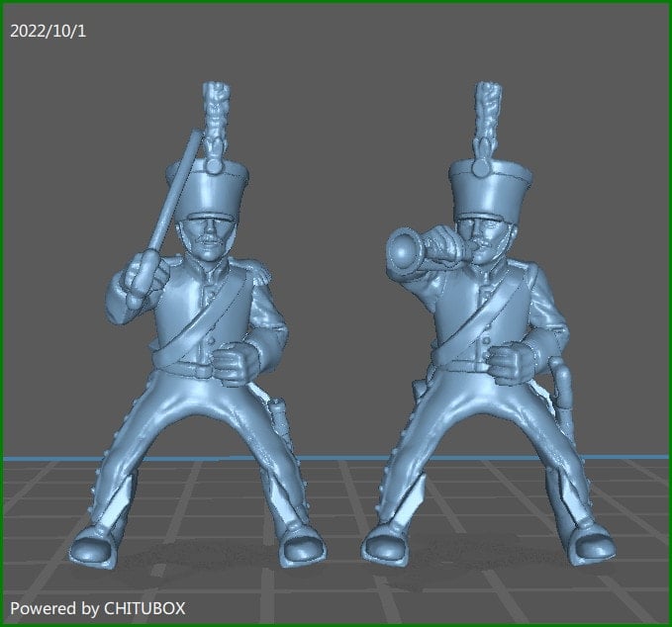Click the 2022/10/1 date label
This screenshot has height=627, width=672.
pyautogui.click(x=48, y=32)
